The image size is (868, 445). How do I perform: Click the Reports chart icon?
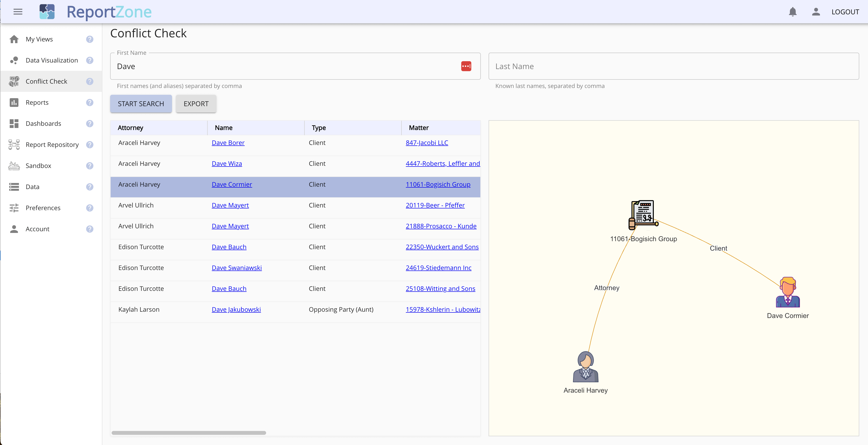pyautogui.click(x=14, y=102)
